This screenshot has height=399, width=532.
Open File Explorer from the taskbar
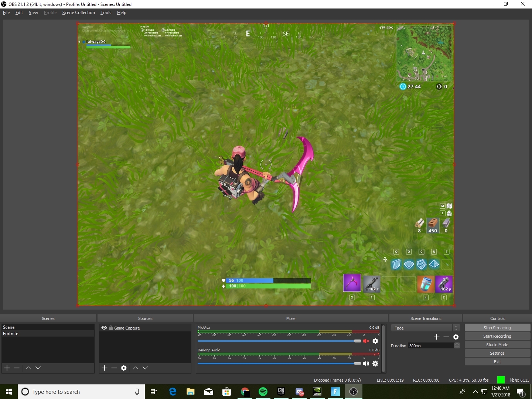pos(191,392)
